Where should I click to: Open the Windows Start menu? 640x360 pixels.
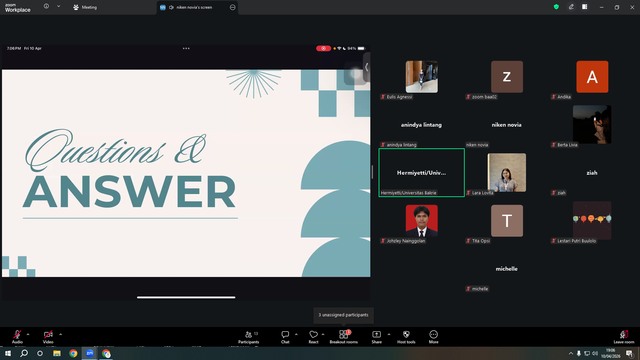(8, 353)
